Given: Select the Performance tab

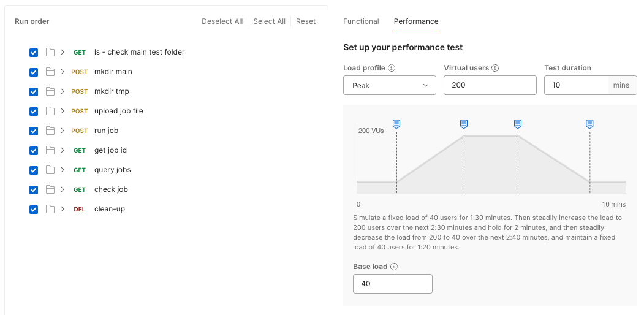Looking at the screenshot, I should (x=416, y=21).
